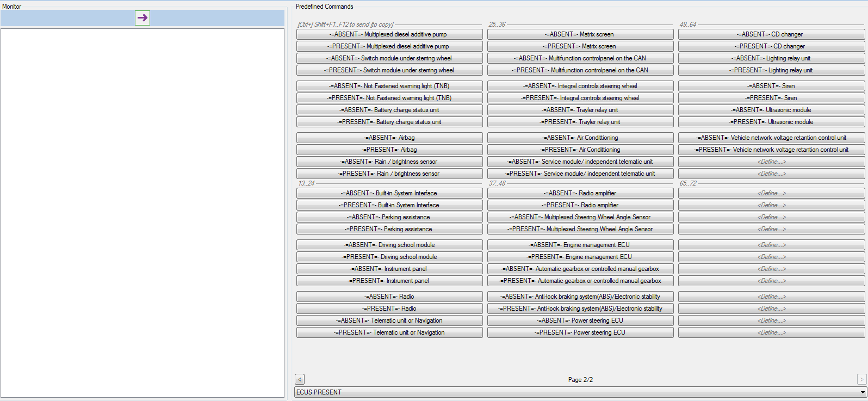Click the next page arrow button

[x=862, y=379]
